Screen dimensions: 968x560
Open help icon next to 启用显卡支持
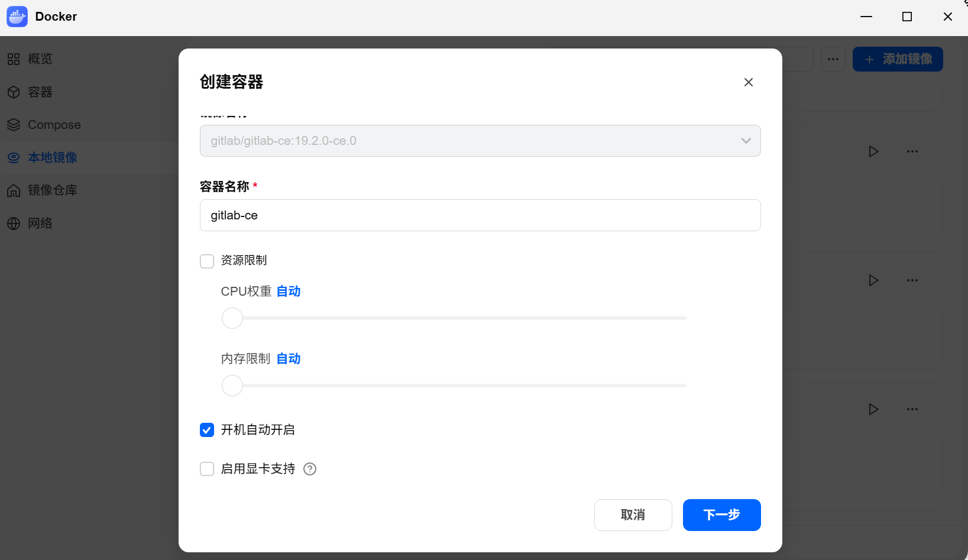[x=310, y=469]
